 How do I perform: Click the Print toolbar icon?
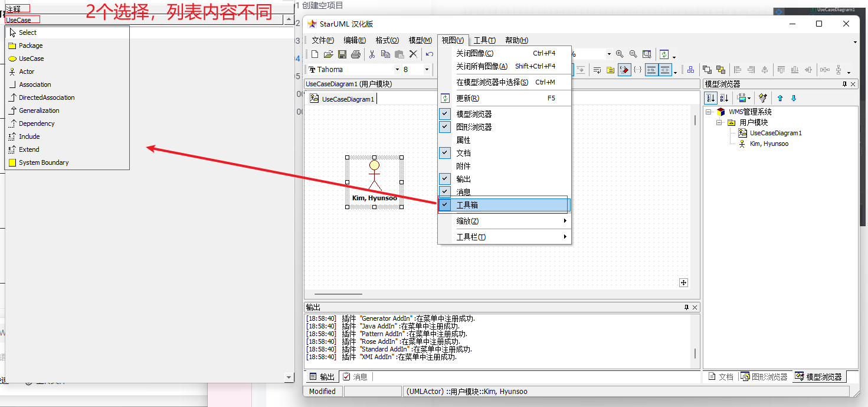pos(355,54)
